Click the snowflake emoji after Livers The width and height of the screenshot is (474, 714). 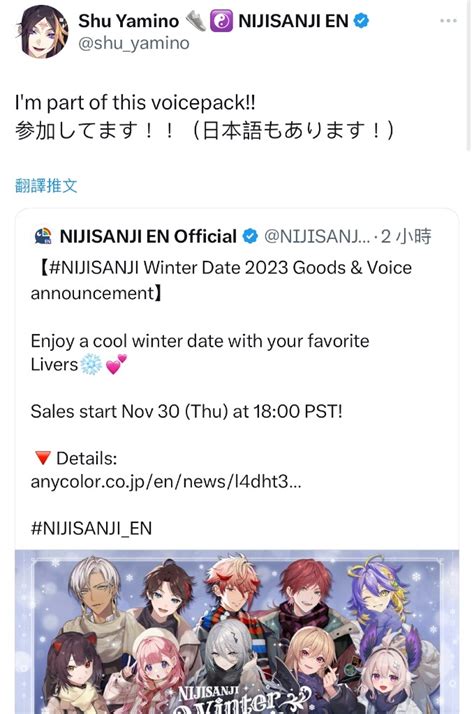coord(91,365)
